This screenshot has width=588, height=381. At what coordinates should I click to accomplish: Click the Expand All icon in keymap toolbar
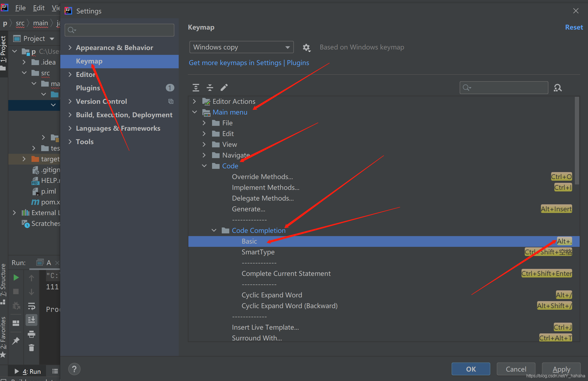pyautogui.click(x=196, y=87)
